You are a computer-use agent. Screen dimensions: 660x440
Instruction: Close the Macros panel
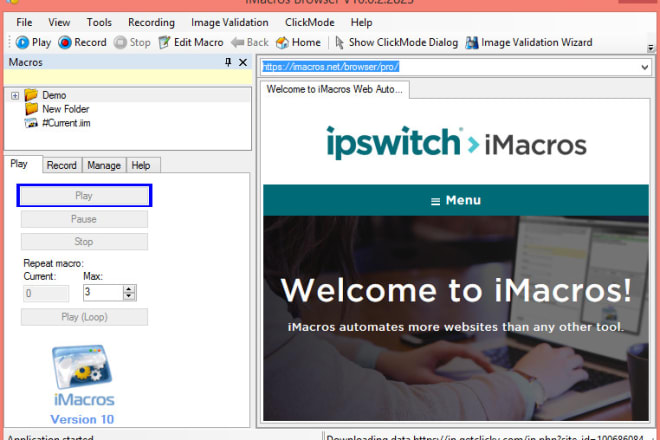tap(243, 62)
